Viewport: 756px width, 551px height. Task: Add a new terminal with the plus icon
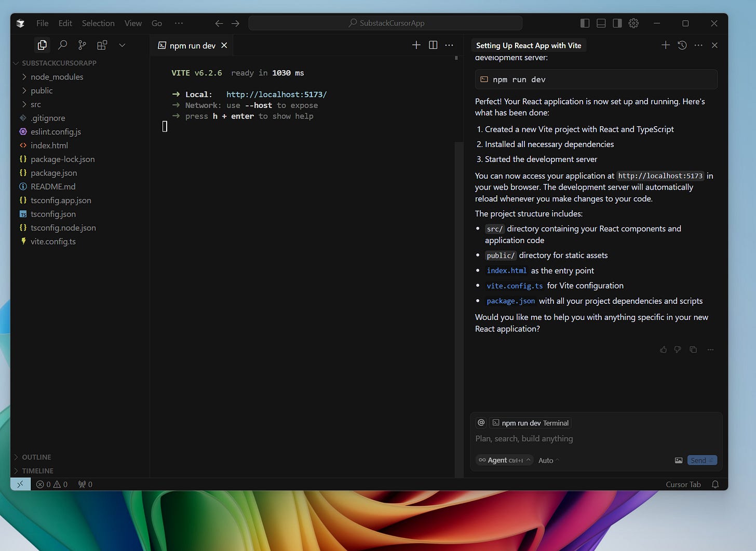point(416,45)
